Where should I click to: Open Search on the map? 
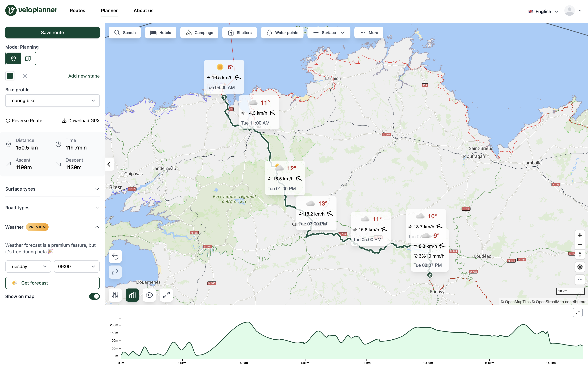125,33
